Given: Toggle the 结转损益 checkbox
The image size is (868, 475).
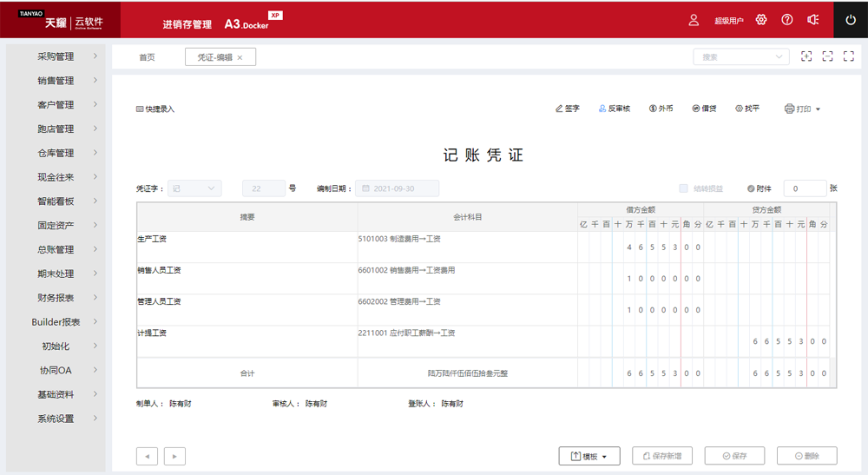Looking at the screenshot, I should 684,188.
